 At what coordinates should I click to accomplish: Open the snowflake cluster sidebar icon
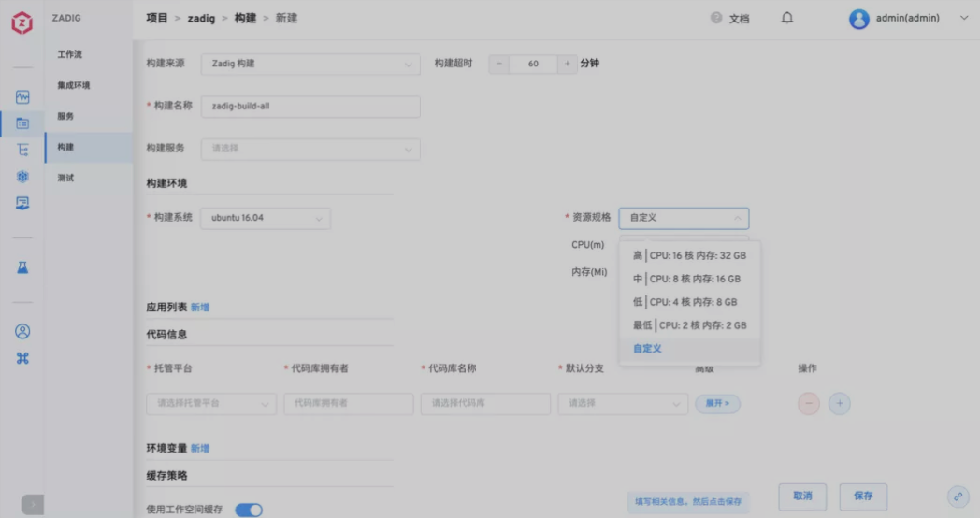tap(22, 177)
